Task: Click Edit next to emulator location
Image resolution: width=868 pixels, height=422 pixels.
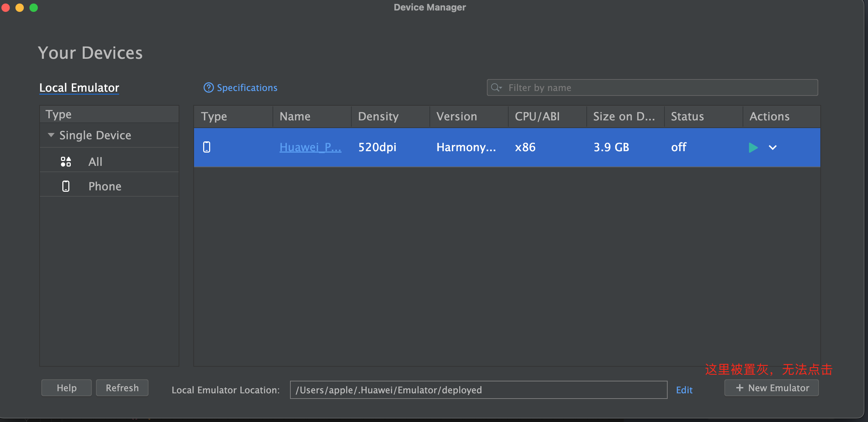Action: [x=684, y=390]
